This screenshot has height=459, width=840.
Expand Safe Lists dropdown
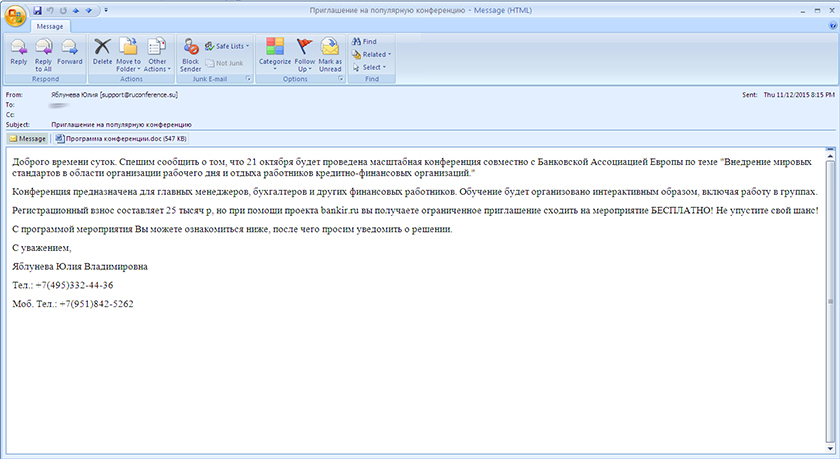227,46
